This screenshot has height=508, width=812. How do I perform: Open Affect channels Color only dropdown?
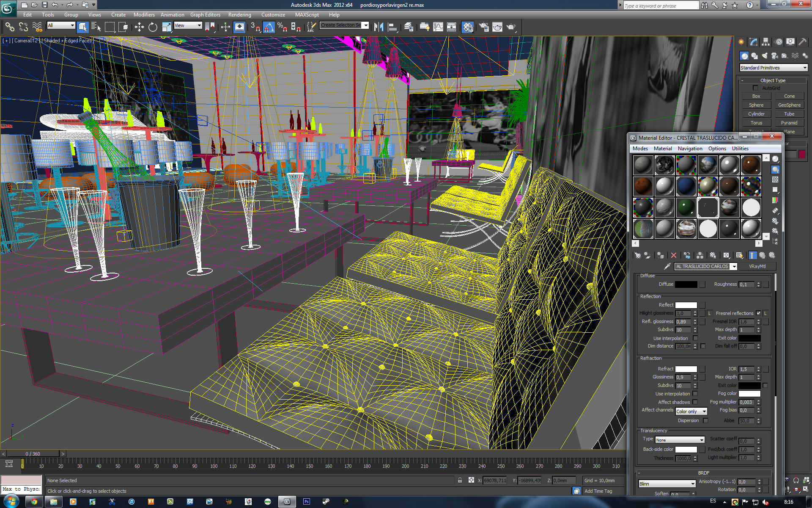click(x=691, y=411)
